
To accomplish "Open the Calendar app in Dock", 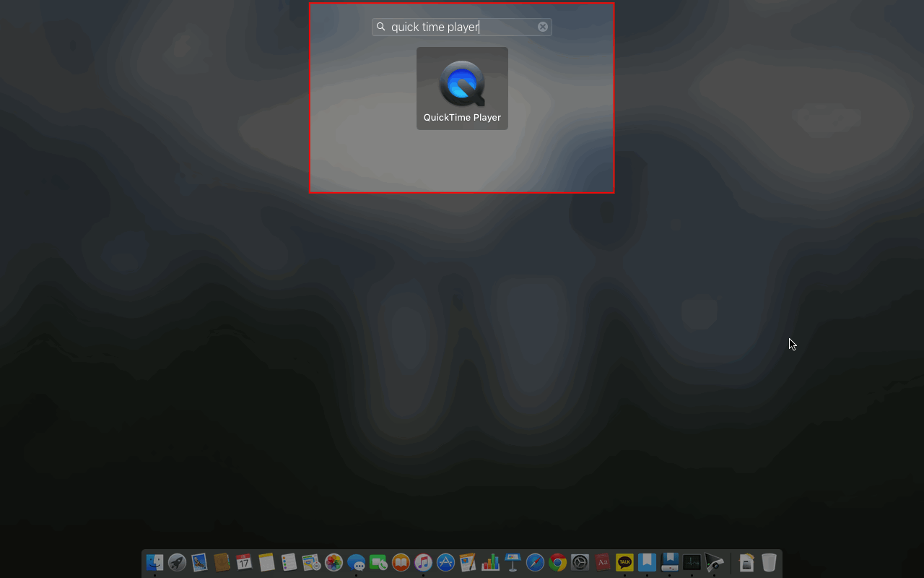I will click(x=244, y=562).
